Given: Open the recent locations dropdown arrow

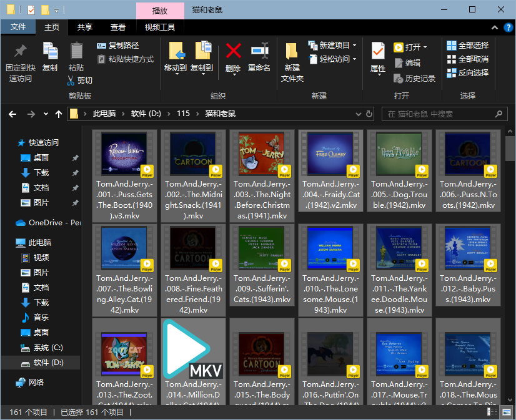Looking at the screenshot, I should (x=46, y=114).
